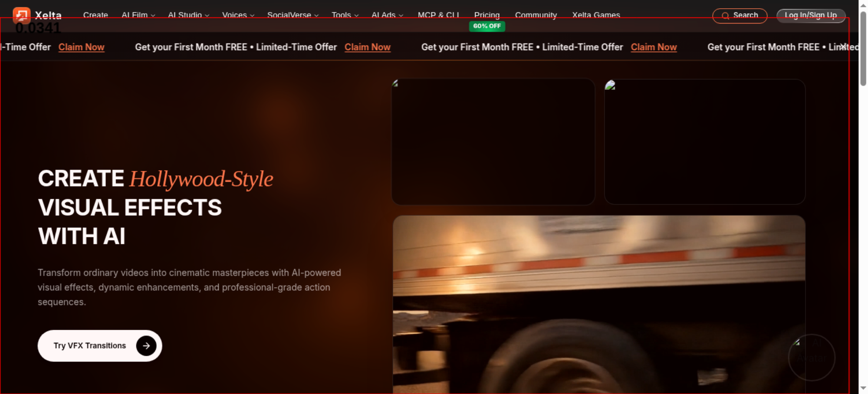868x394 pixels.
Task: Open the right blank preview card
Action: tap(705, 141)
